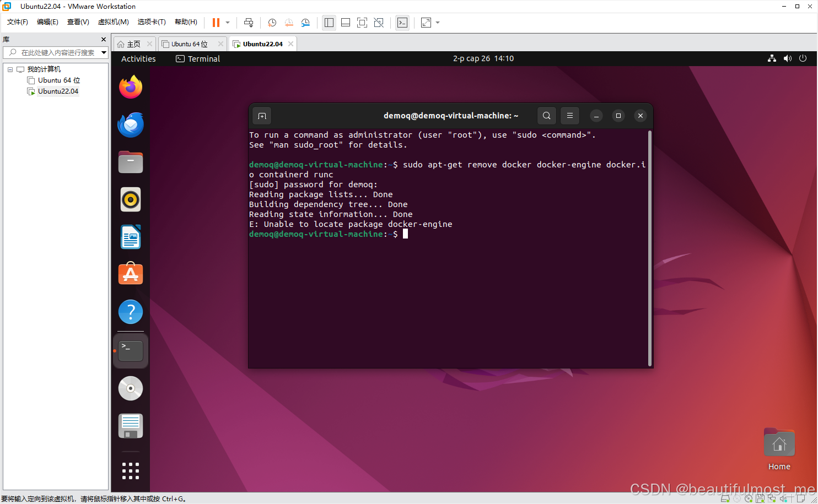Click the library search input field
The image size is (818, 504).
pyautogui.click(x=55, y=52)
